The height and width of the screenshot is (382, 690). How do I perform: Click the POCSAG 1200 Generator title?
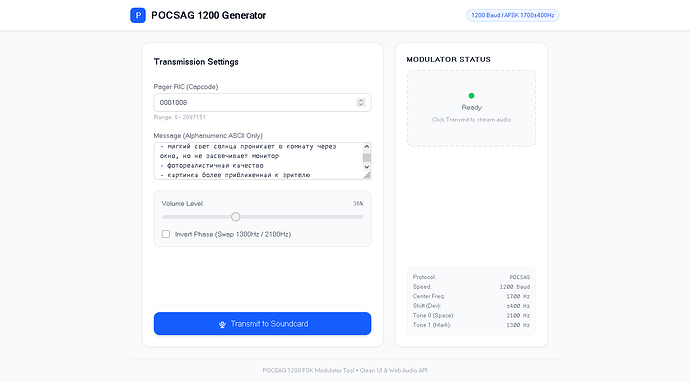point(209,15)
